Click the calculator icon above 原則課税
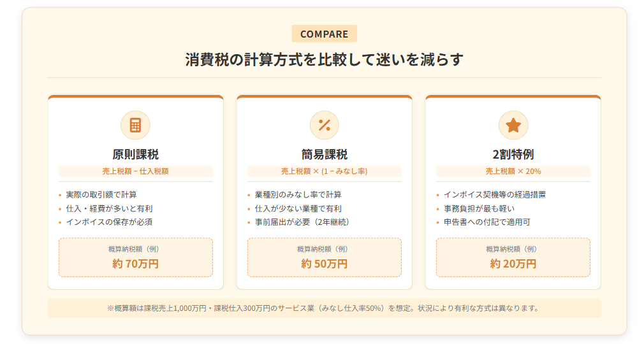 [x=135, y=125]
